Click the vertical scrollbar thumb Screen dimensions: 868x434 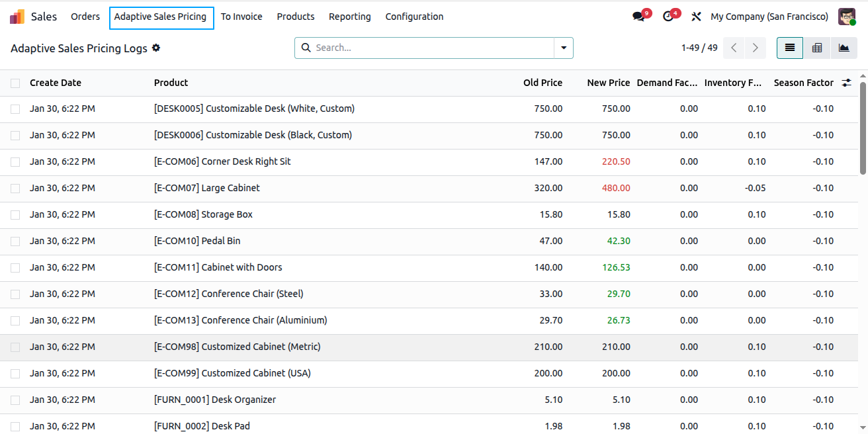click(863, 128)
